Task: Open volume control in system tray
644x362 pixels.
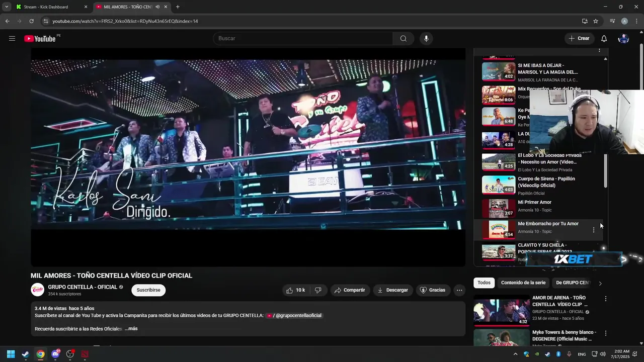Action: click(603, 354)
